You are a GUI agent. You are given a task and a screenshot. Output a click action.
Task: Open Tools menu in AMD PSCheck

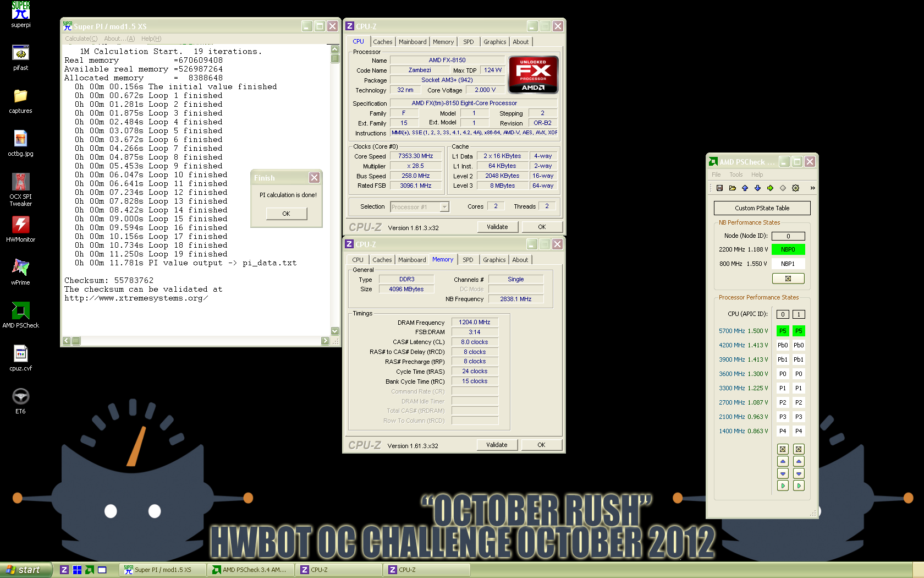(x=736, y=175)
